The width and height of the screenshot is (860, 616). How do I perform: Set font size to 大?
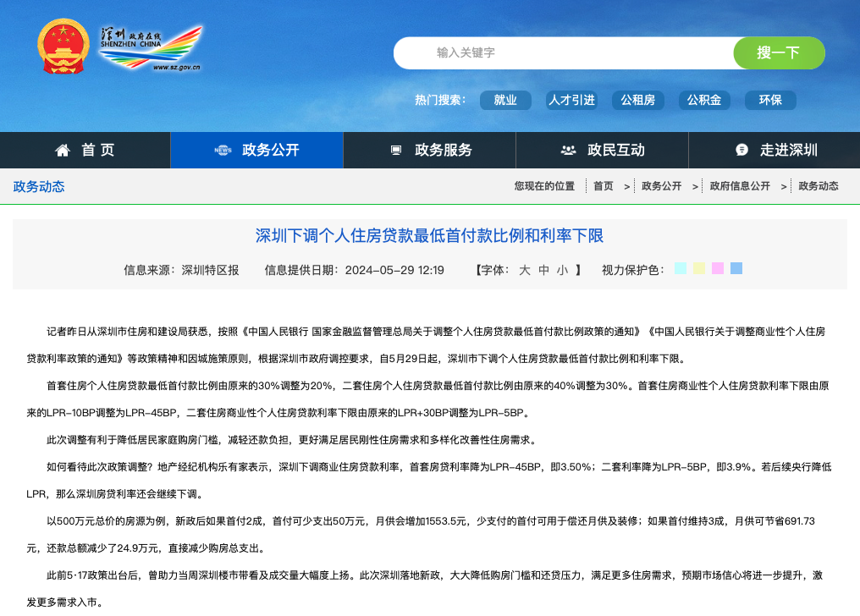click(524, 270)
